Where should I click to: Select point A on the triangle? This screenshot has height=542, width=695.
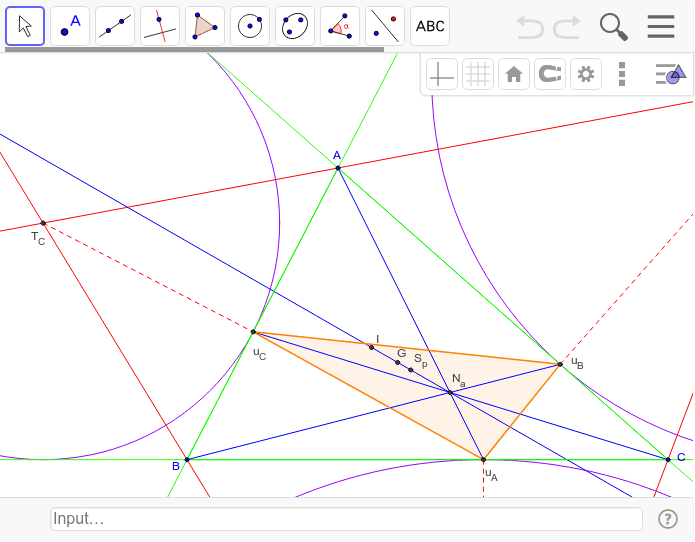(338, 168)
